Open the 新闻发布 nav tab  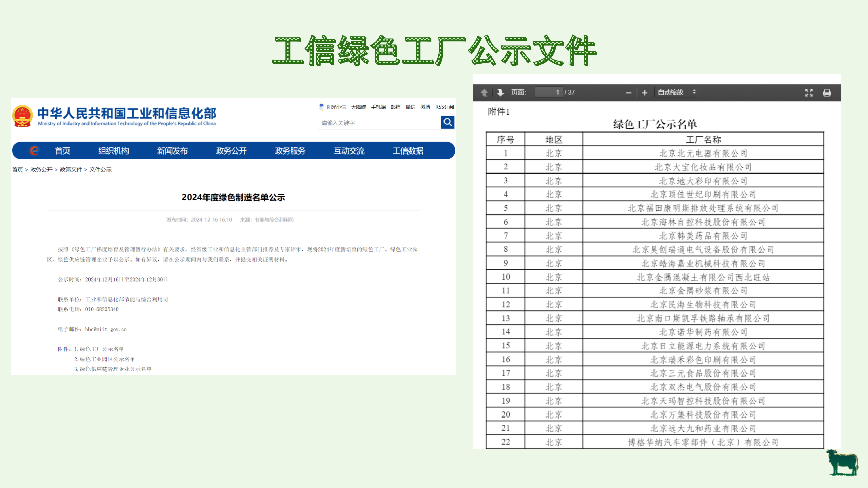[172, 151]
